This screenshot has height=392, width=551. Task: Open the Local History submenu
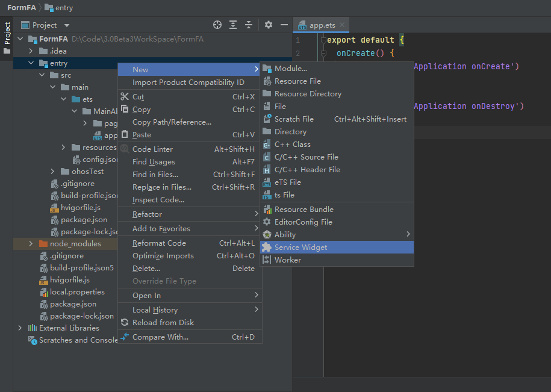tap(190, 310)
